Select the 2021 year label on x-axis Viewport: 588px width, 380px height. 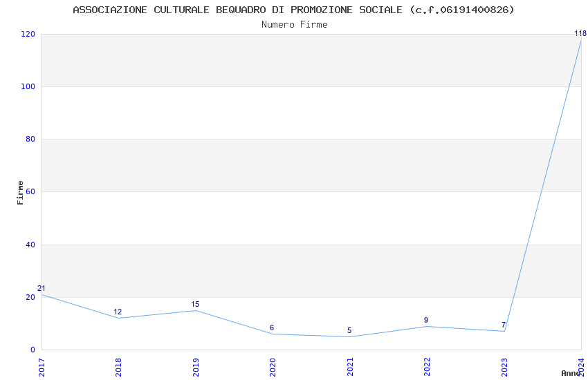tap(350, 366)
